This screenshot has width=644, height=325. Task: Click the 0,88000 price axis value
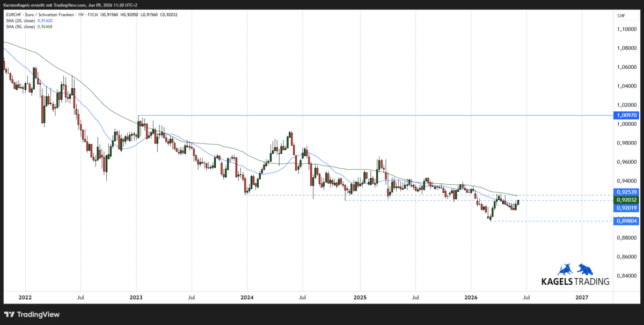627,238
